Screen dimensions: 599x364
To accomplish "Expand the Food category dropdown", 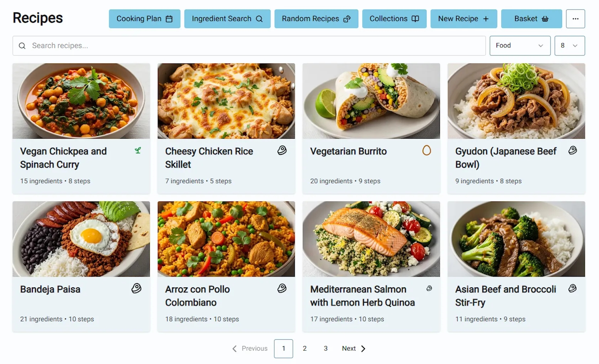I will pos(520,45).
